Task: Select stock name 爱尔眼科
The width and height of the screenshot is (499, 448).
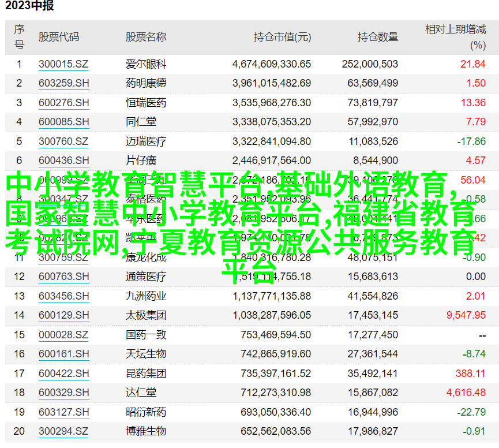Action: click(146, 64)
